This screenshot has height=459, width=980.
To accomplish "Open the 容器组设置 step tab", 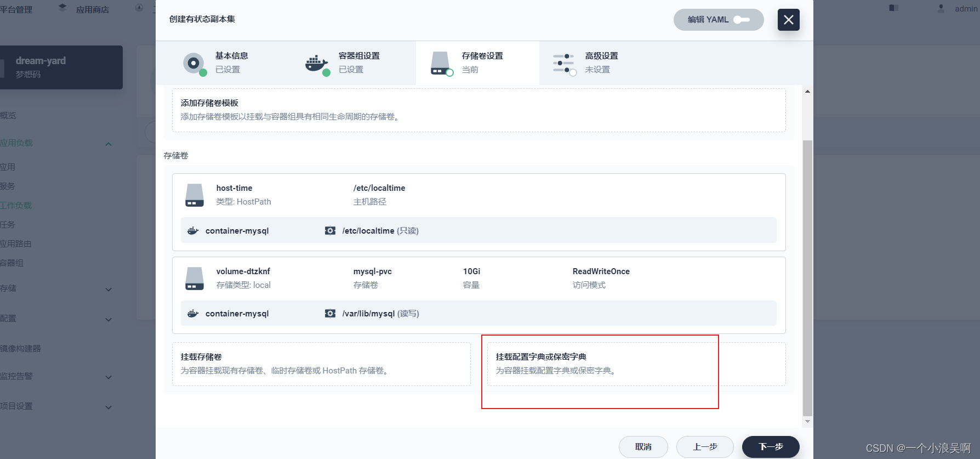I will [x=354, y=63].
